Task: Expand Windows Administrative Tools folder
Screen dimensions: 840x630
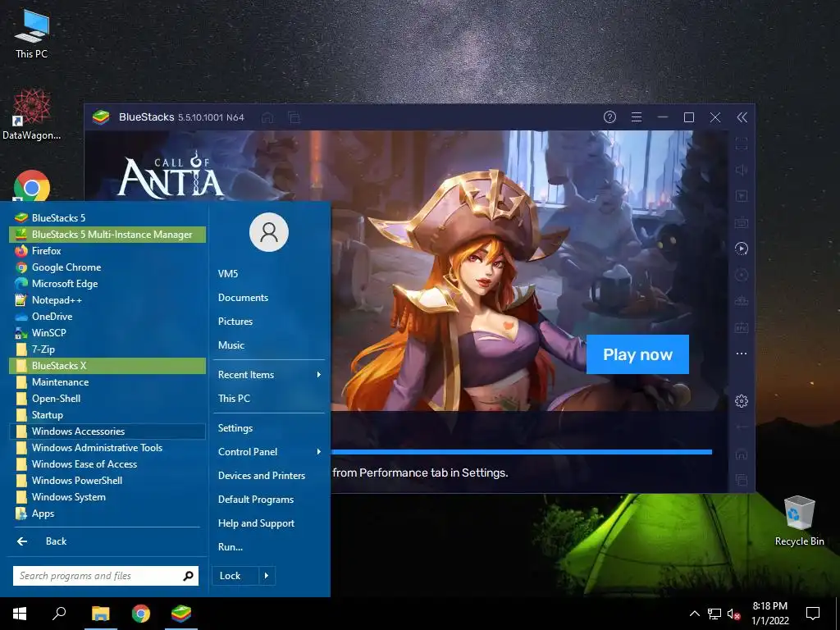Action: 107,448
